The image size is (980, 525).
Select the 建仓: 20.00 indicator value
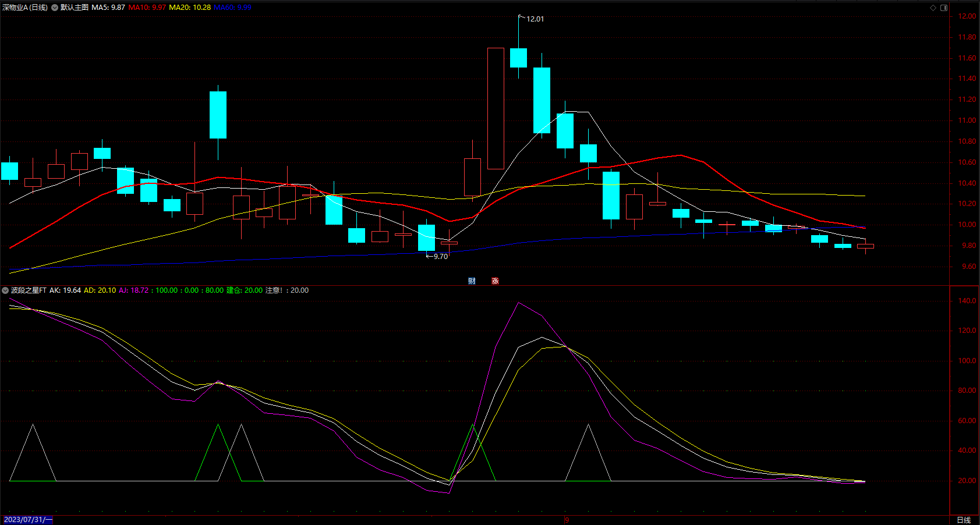245,290
